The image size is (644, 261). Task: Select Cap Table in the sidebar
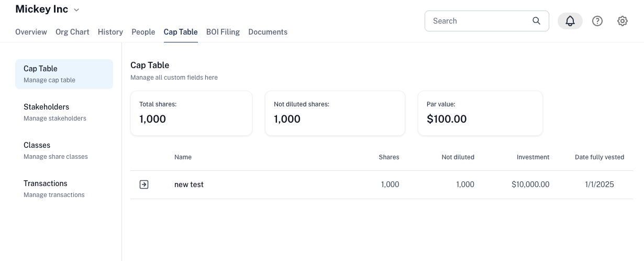pos(64,74)
